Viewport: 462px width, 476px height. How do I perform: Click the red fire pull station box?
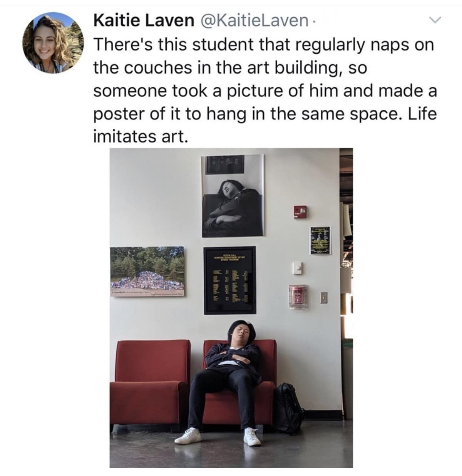[x=298, y=297]
